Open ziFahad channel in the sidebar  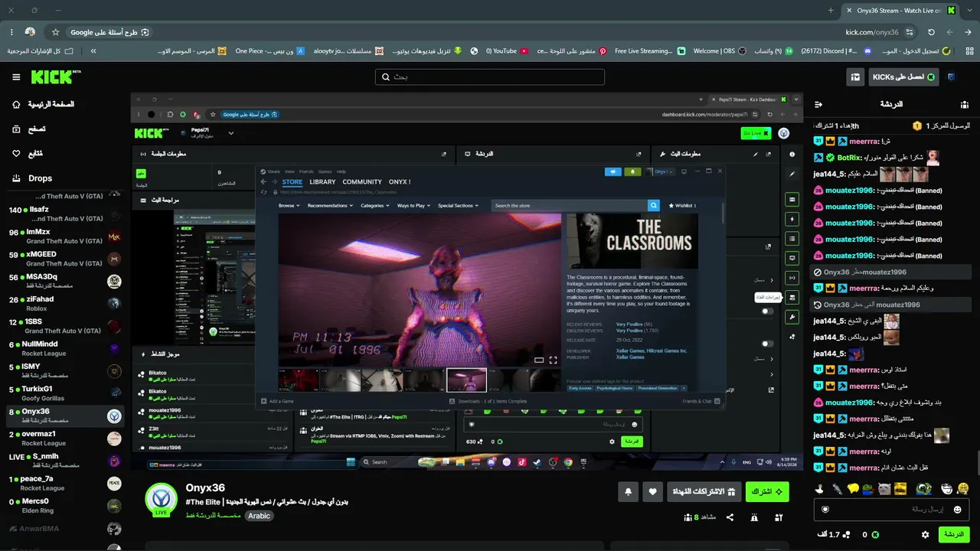click(x=65, y=304)
